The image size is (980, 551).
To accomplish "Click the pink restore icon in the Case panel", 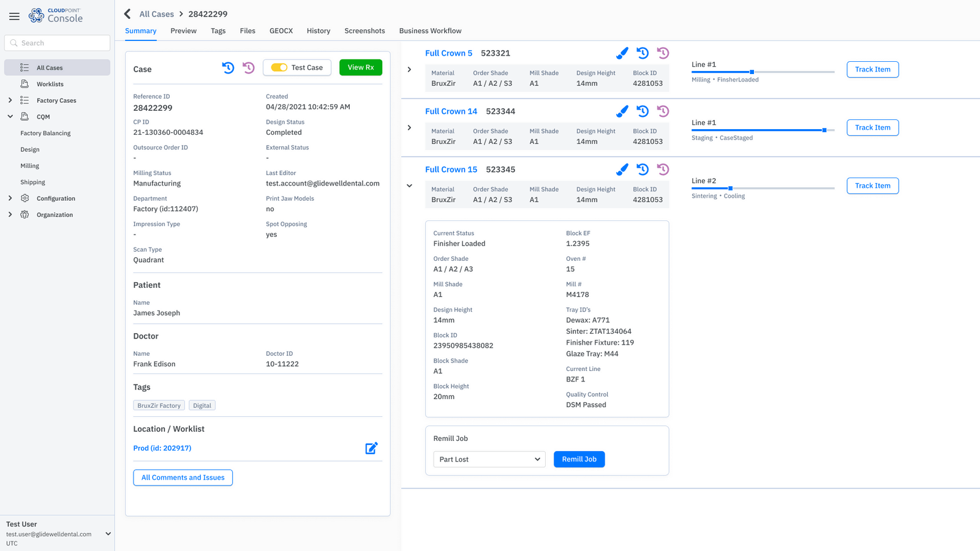I will click(248, 68).
